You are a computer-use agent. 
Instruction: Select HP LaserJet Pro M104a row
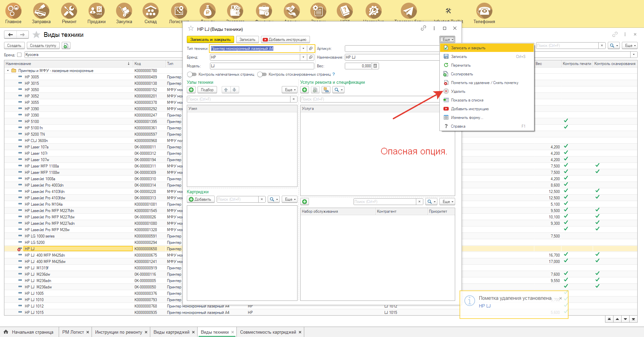click(x=44, y=204)
